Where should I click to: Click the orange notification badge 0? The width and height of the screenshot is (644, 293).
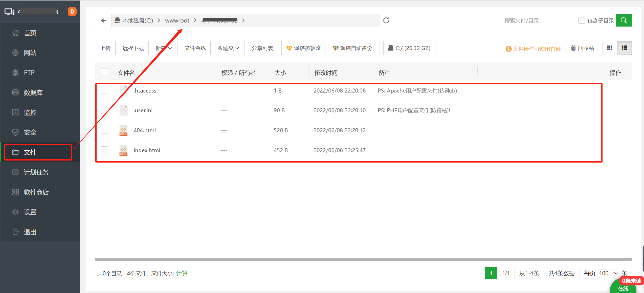(72, 11)
